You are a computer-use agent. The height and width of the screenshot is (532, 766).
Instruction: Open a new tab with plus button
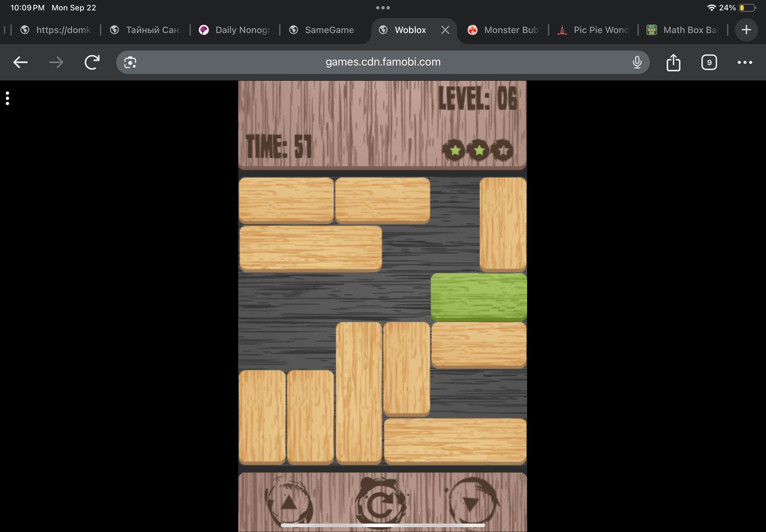[x=746, y=30]
